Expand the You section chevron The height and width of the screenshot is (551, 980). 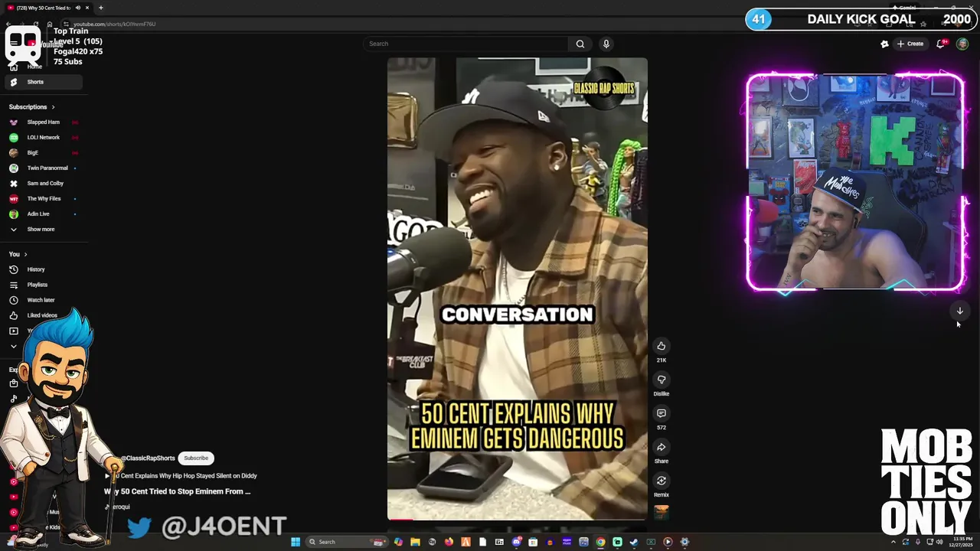[25, 254]
